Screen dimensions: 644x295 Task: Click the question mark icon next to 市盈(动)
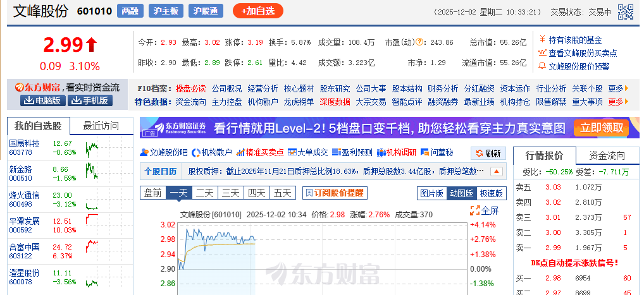click(x=419, y=42)
